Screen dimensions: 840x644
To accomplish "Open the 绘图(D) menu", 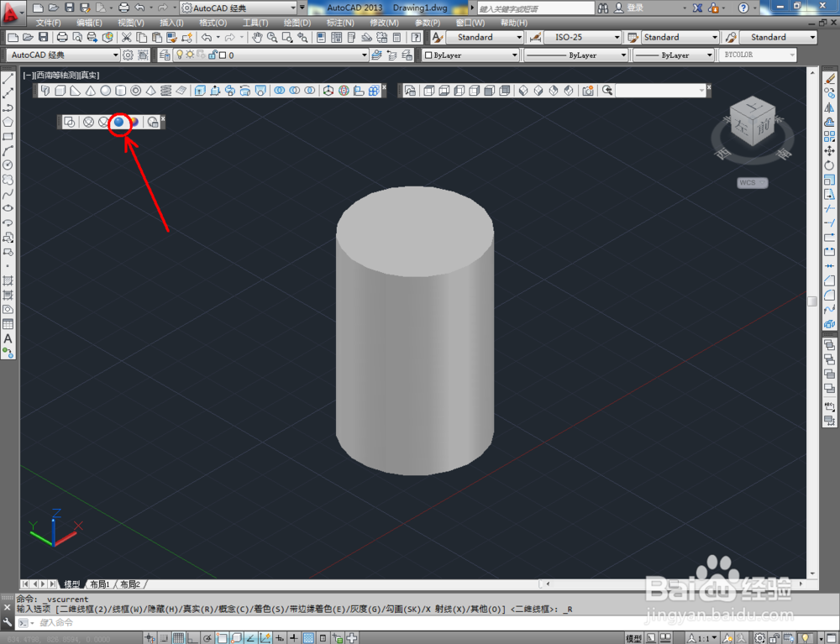I will click(x=297, y=23).
